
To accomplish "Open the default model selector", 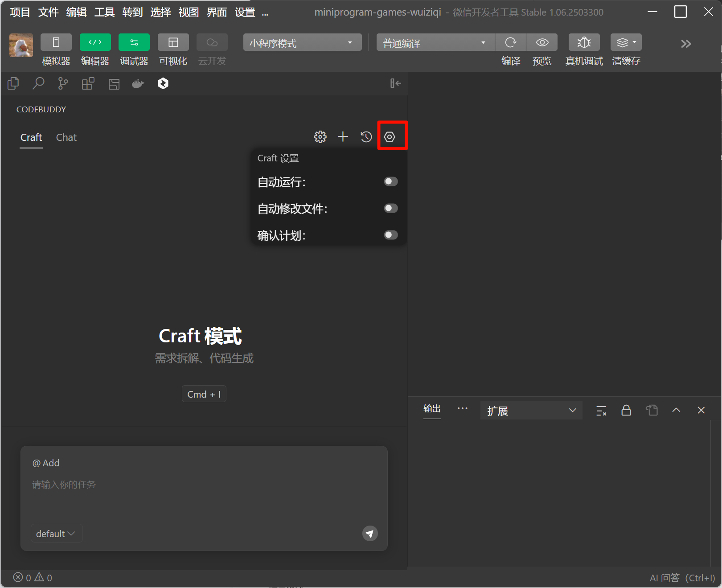I will (x=56, y=534).
